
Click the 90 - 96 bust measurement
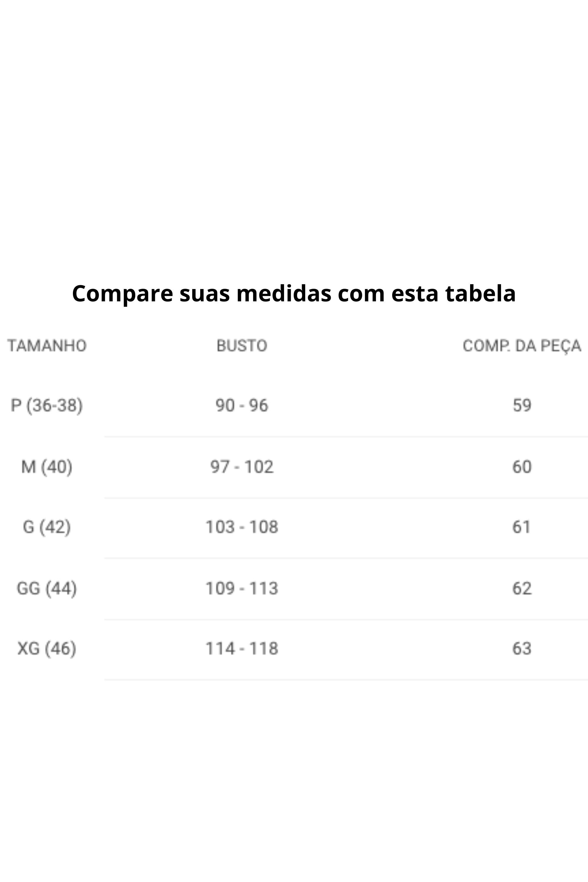click(x=242, y=405)
